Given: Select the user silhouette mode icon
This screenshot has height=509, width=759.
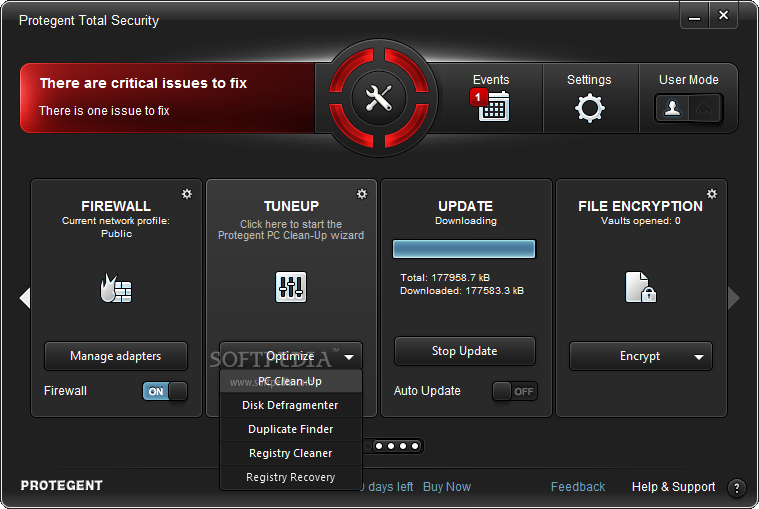Looking at the screenshot, I should [672, 108].
